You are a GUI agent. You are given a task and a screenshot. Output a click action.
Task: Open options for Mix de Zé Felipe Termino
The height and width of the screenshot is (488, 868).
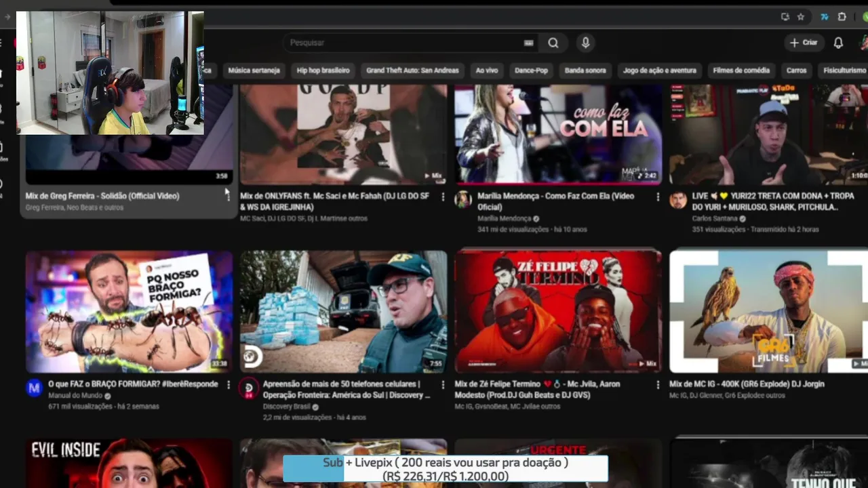point(657,384)
